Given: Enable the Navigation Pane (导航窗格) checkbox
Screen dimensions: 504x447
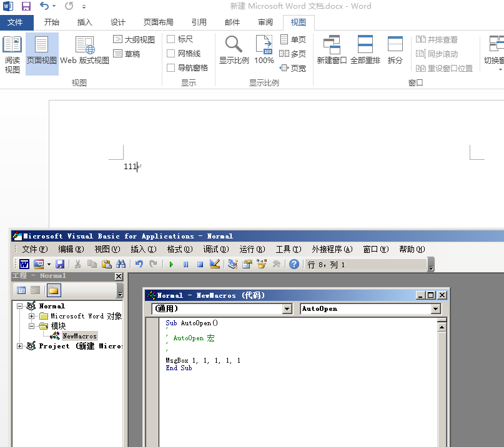Looking at the screenshot, I should tap(171, 68).
